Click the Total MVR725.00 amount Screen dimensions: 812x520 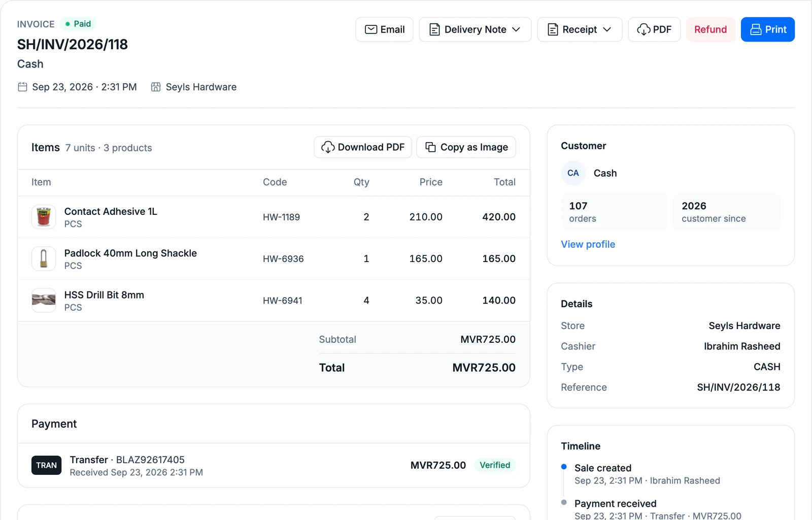(484, 368)
